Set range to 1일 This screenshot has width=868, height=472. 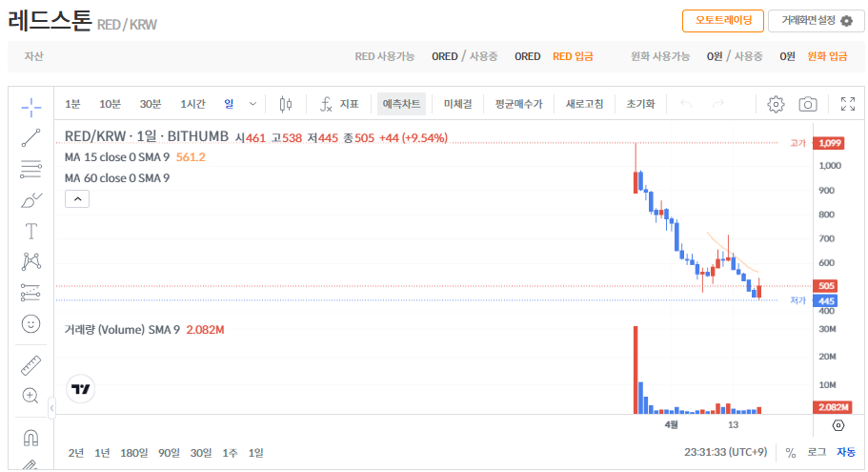click(255, 453)
